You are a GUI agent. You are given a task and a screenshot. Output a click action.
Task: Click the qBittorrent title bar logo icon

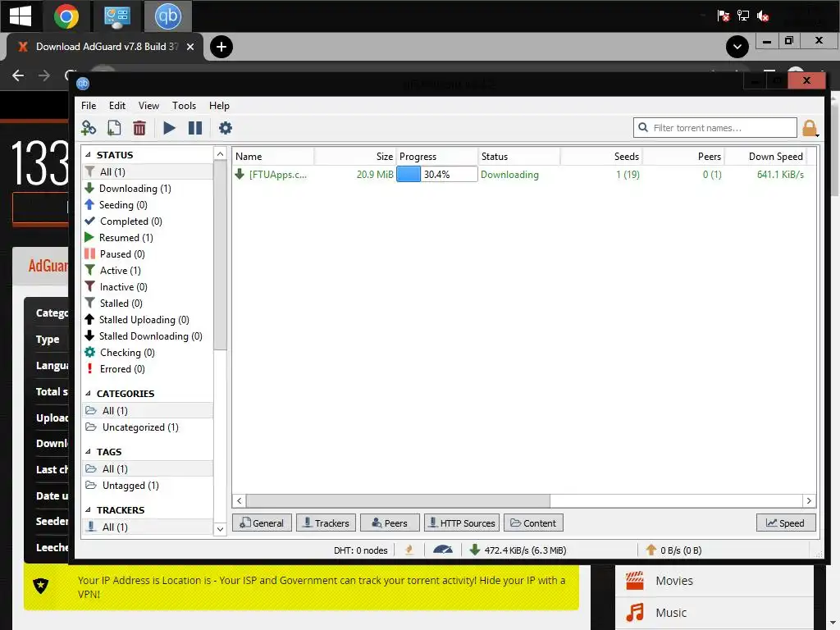point(83,84)
